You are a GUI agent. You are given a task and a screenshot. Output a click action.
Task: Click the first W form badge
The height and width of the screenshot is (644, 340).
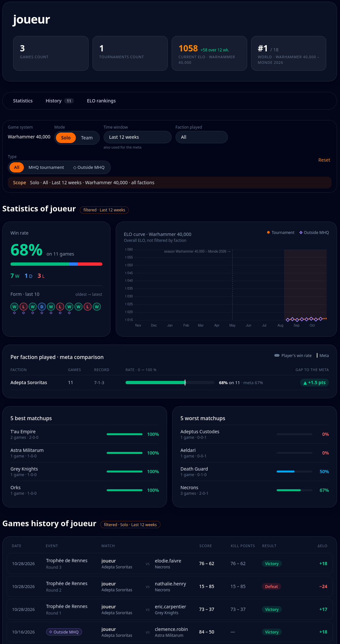point(14,307)
